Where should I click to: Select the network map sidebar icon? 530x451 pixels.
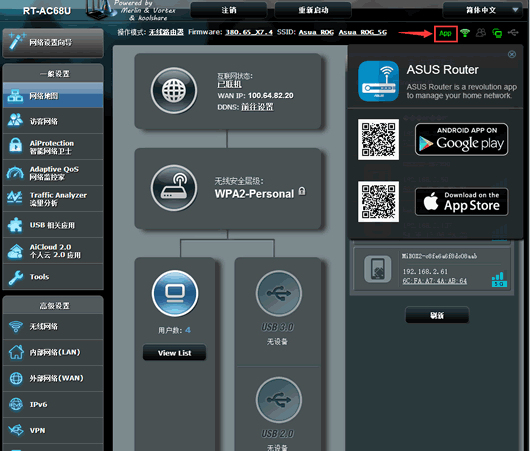coord(15,96)
